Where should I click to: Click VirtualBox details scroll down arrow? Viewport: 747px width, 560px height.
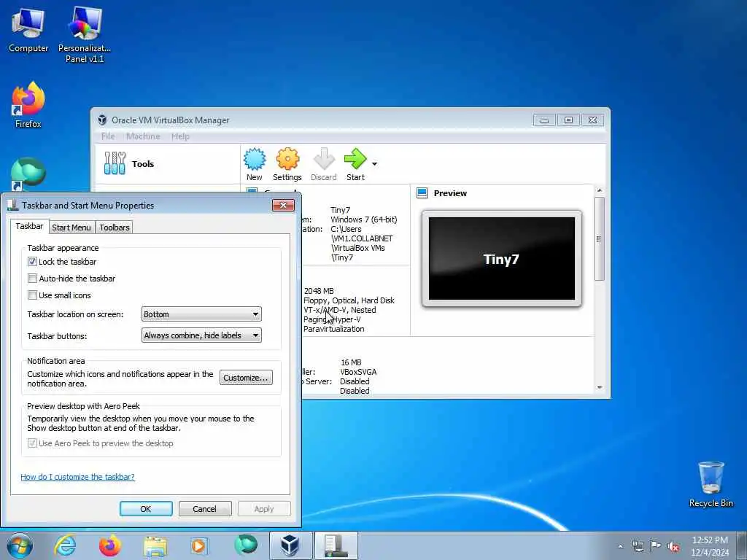tap(600, 388)
